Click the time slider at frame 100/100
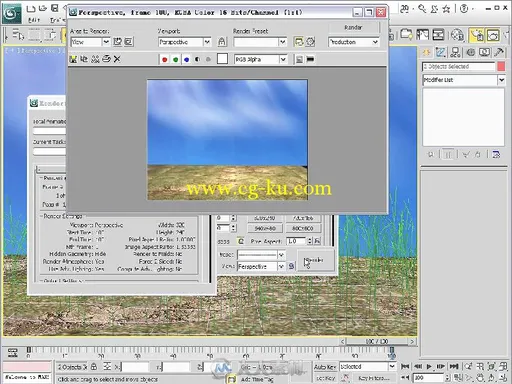 click(x=377, y=341)
